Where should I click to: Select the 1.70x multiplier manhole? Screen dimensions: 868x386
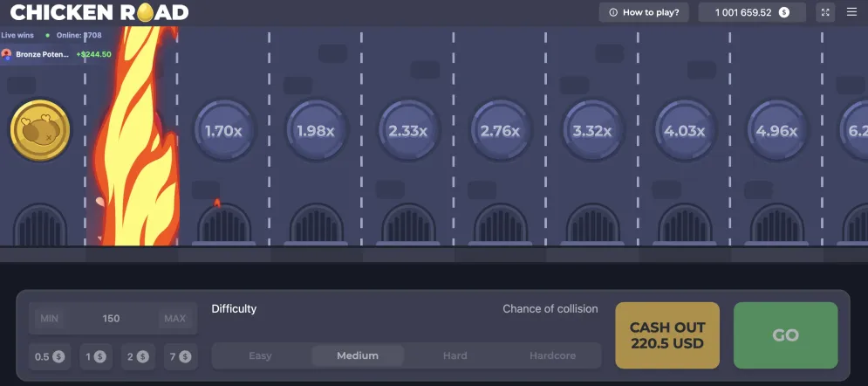coord(224,131)
